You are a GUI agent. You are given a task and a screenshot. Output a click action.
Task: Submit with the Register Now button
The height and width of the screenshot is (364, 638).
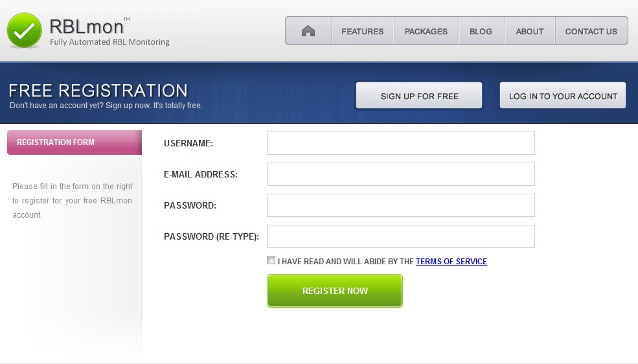335,291
